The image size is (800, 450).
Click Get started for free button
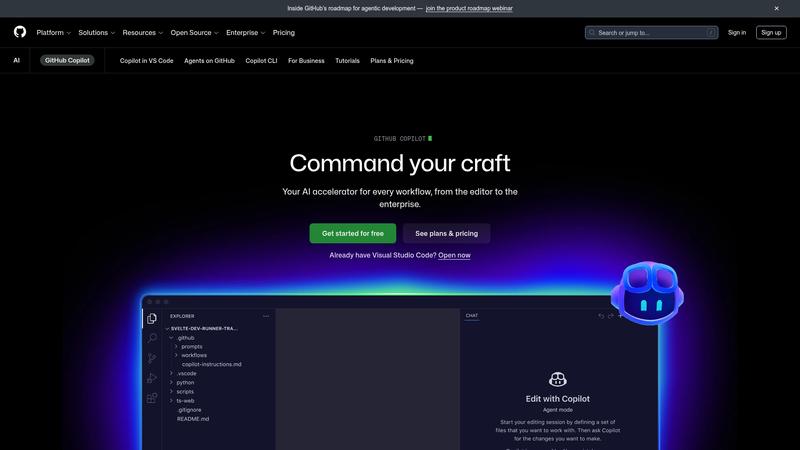click(353, 233)
